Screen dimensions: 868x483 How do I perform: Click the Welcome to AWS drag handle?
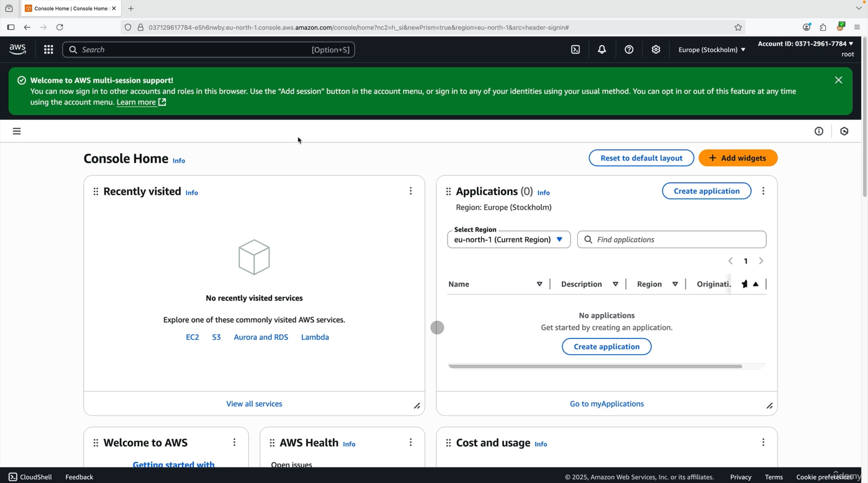[x=96, y=443]
